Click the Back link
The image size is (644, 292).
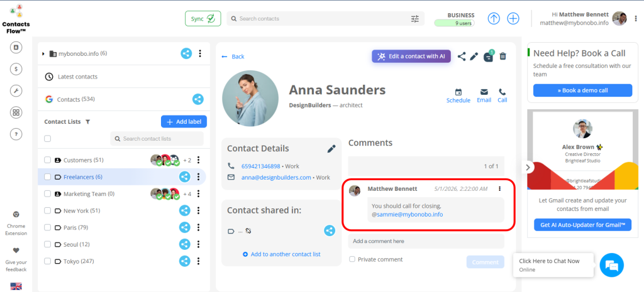(233, 57)
